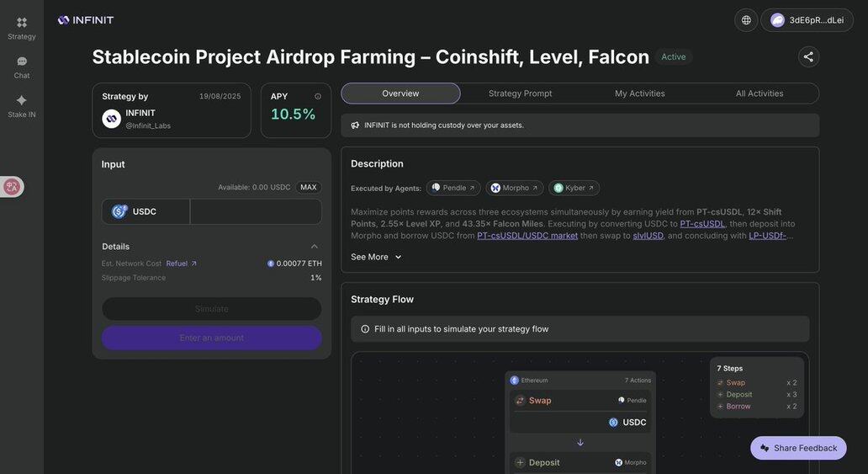Click the INFINIT strategy author avatar

(111, 119)
